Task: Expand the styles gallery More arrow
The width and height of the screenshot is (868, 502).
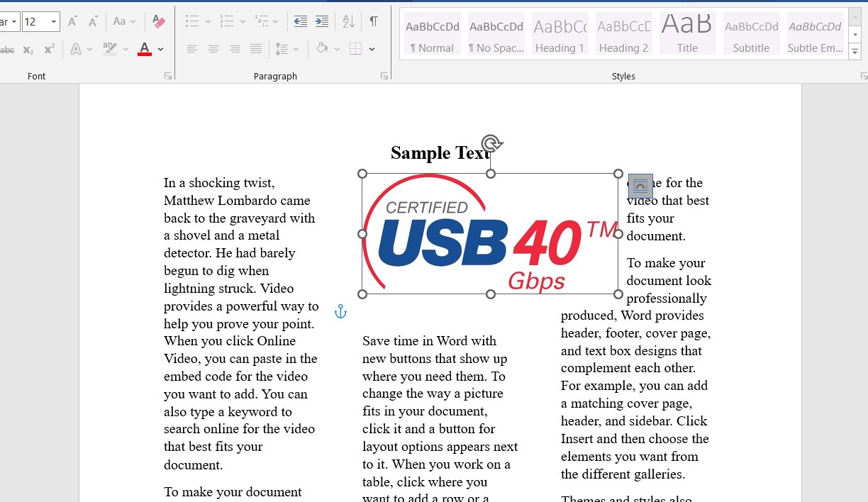Action: pos(855,50)
